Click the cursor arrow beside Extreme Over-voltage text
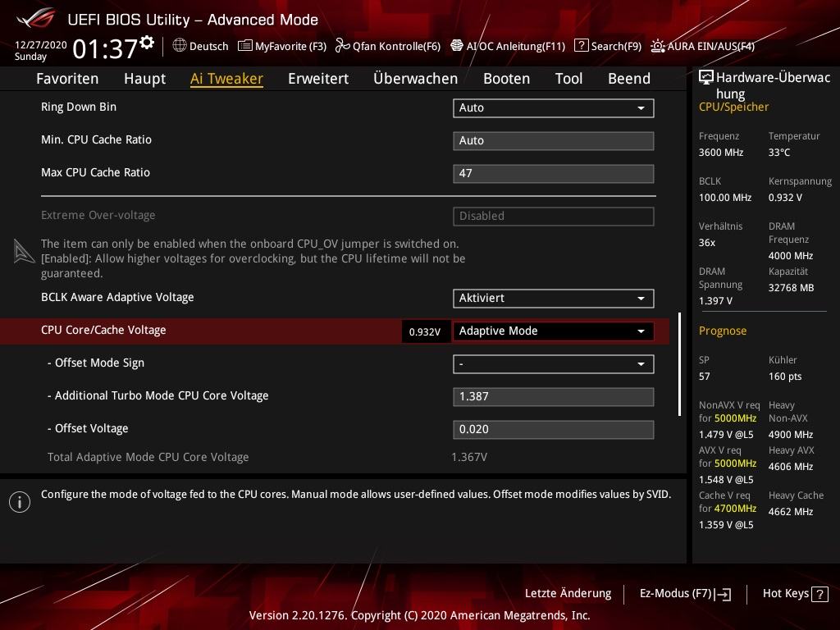This screenshot has width=840, height=630. click(24, 251)
